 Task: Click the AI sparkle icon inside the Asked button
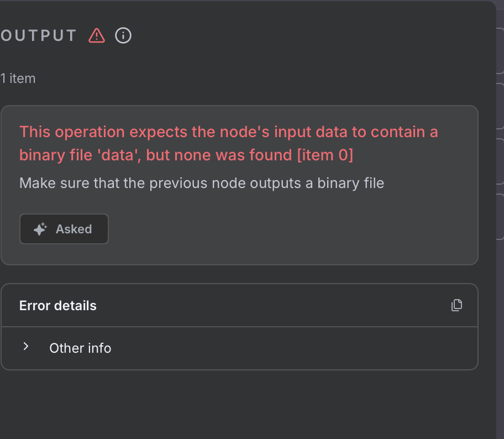[39, 228]
